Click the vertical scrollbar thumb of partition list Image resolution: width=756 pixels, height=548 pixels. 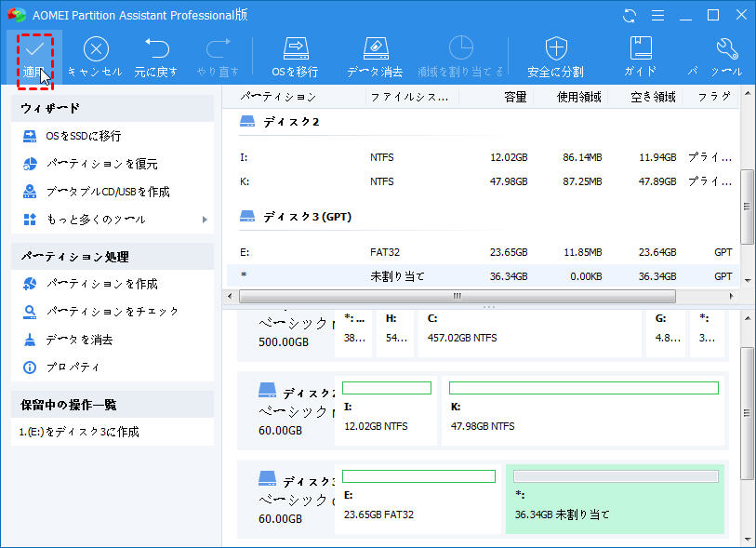747,207
